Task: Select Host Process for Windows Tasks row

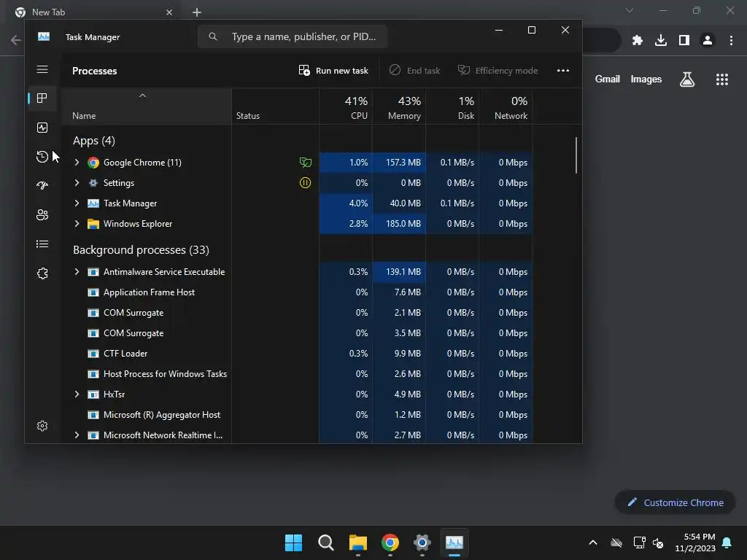Action: [x=296, y=374]
